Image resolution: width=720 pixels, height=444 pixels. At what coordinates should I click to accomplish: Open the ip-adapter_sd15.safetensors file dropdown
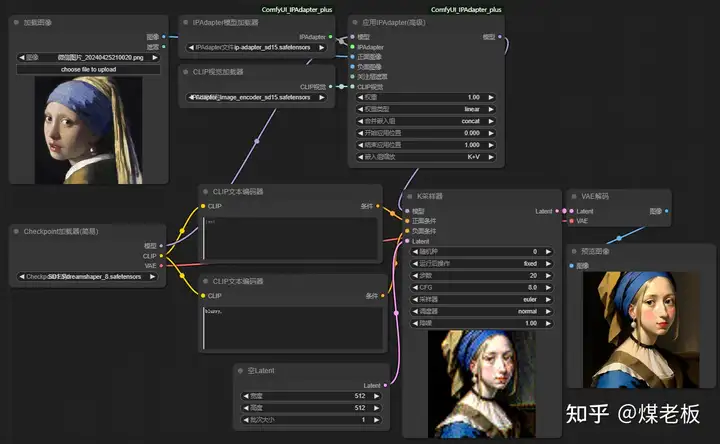click(257, 47)
